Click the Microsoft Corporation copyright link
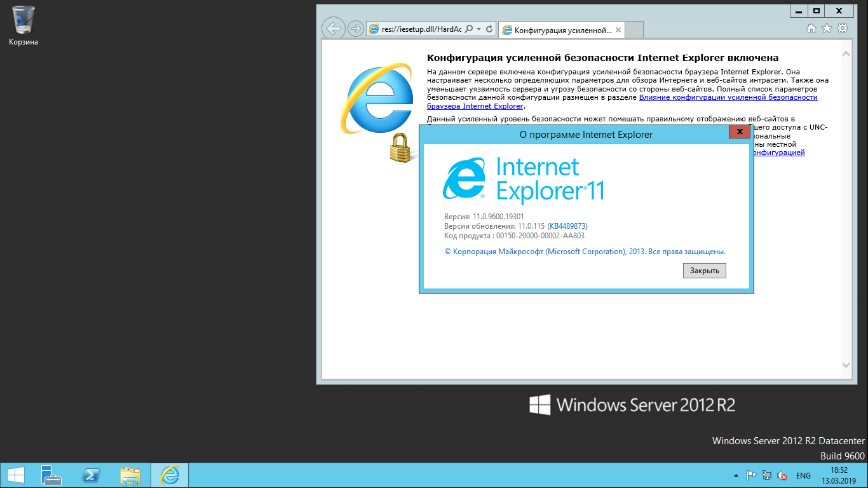Image resolution: width=868 pixels, height=488 pixels. point(585,252)
